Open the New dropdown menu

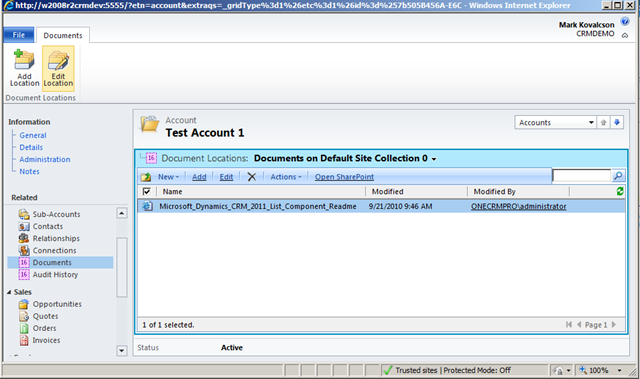tap(168, 177)
